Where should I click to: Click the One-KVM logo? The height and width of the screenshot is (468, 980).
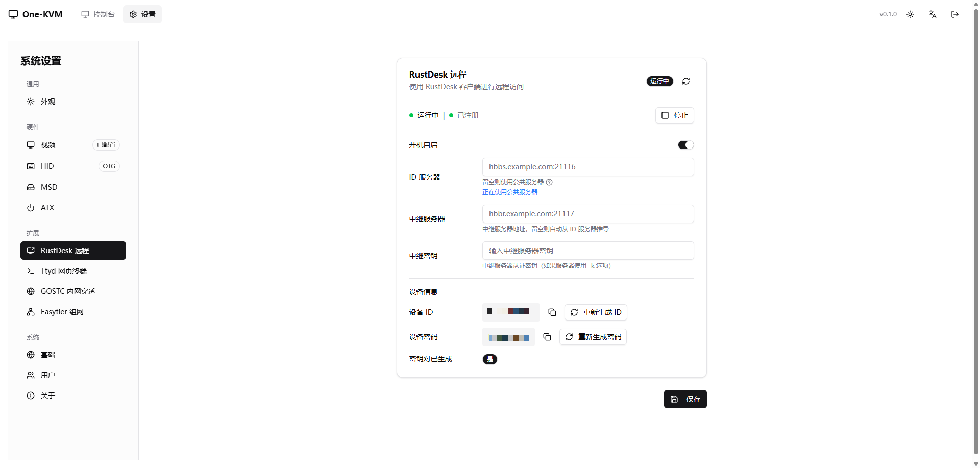[35, 14]
